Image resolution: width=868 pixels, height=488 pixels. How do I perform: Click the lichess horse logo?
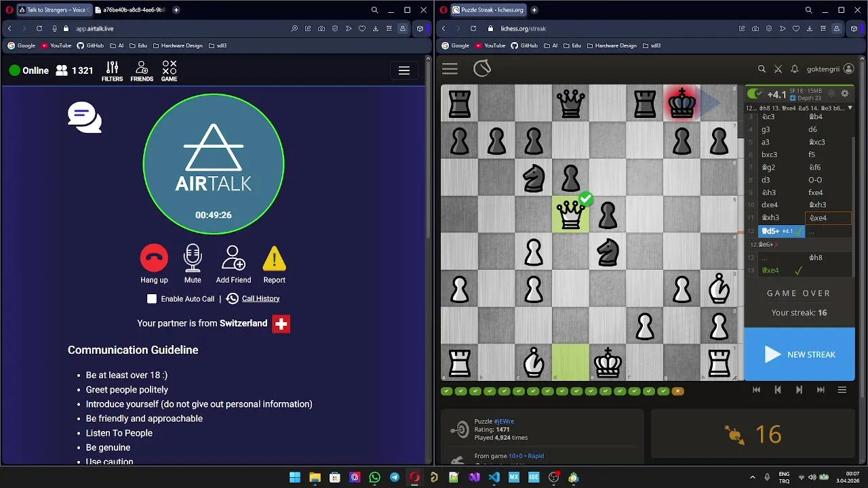tap(482, 68)
